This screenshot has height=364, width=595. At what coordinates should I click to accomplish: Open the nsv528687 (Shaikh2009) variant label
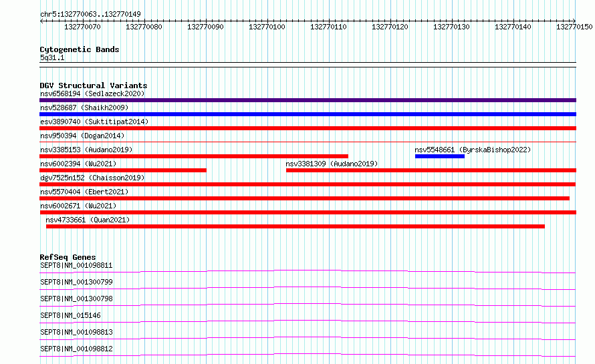click(x=84, y=108)
